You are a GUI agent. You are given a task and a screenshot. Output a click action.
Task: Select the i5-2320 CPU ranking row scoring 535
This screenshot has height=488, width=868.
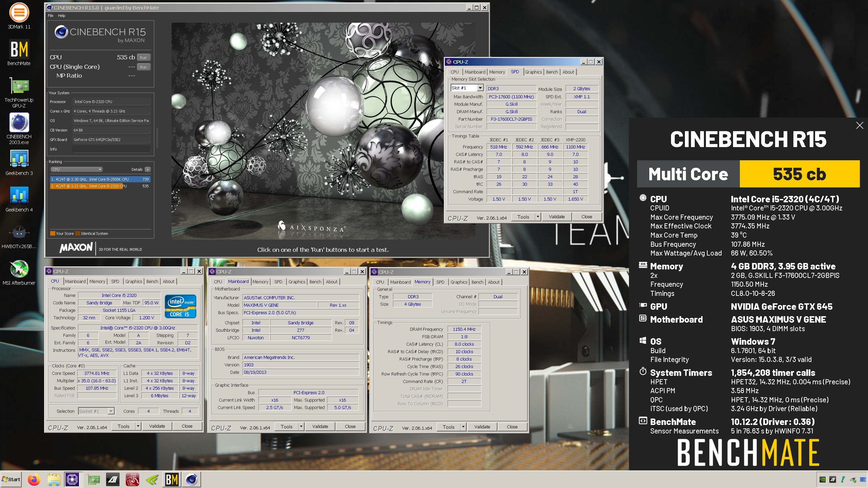[100, 186]
